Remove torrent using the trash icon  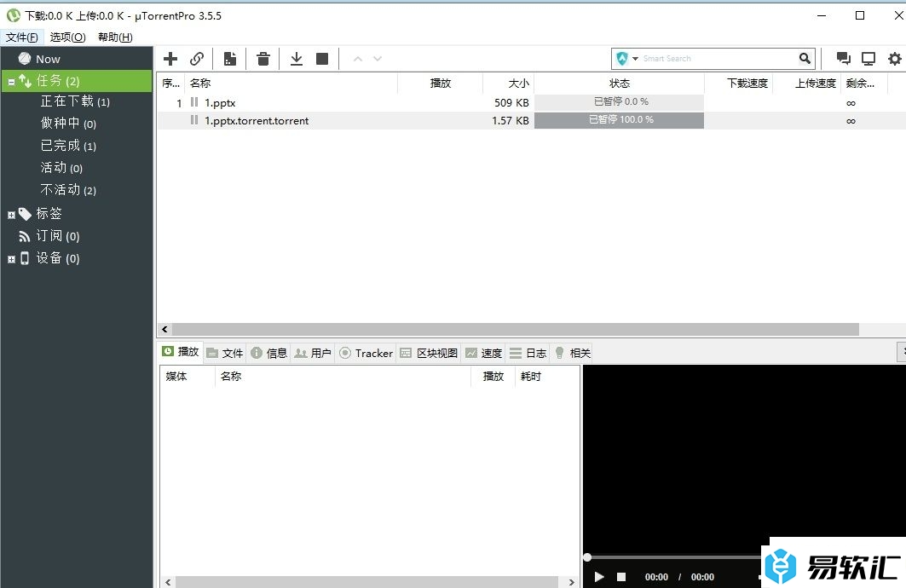(263, 58)
